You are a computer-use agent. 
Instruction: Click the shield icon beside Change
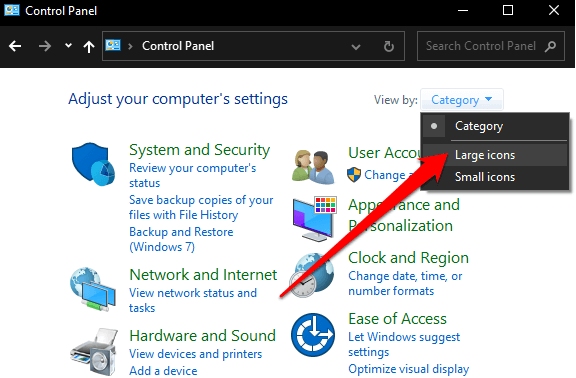(354, 174)
